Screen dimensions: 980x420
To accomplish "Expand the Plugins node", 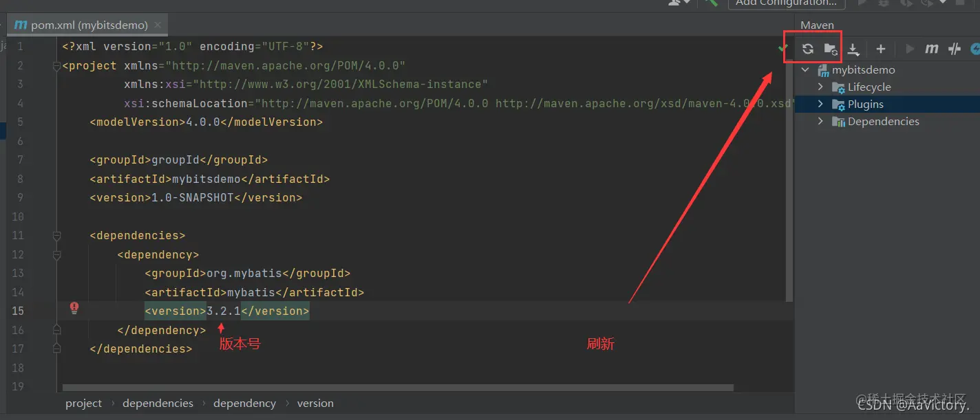I will click(820, 104).
